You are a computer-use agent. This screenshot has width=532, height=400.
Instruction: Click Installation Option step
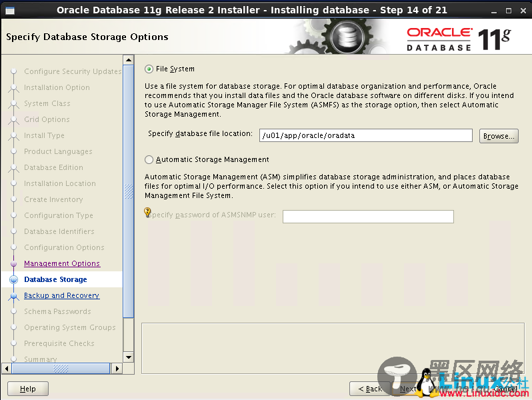[x=57, y=87]
